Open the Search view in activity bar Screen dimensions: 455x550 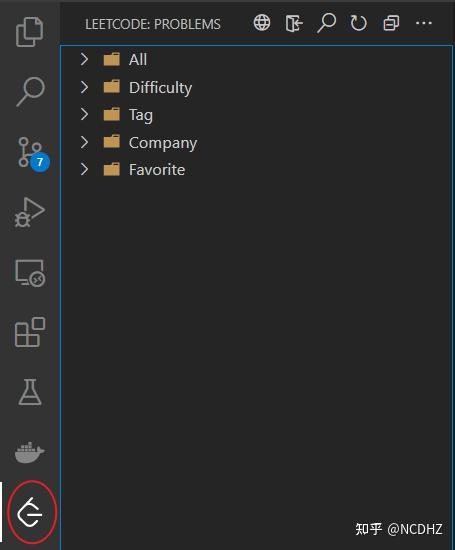[30, 91]
